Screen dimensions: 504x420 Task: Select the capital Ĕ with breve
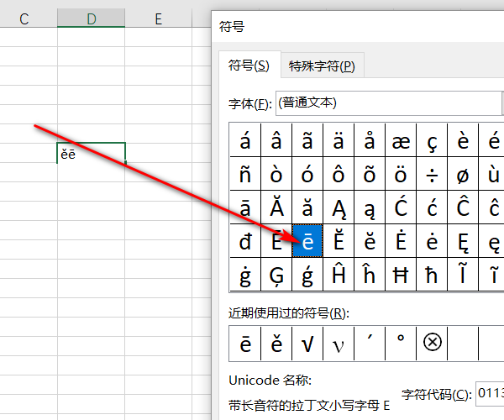pos(339,241)
